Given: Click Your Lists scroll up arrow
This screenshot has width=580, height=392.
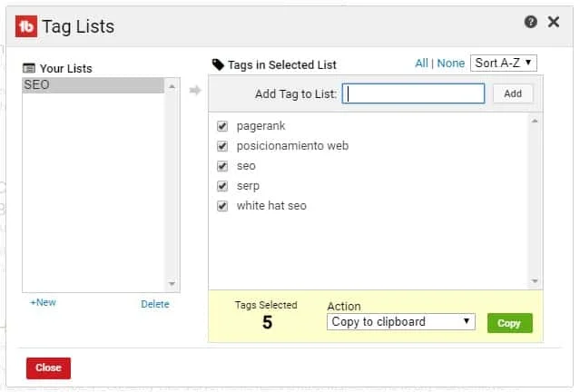Looking at the screenshot, I should coord(172,86).
